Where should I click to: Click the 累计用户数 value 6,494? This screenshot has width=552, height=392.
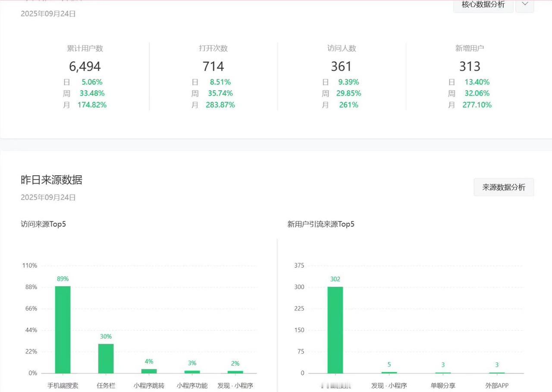coord(85,66)
